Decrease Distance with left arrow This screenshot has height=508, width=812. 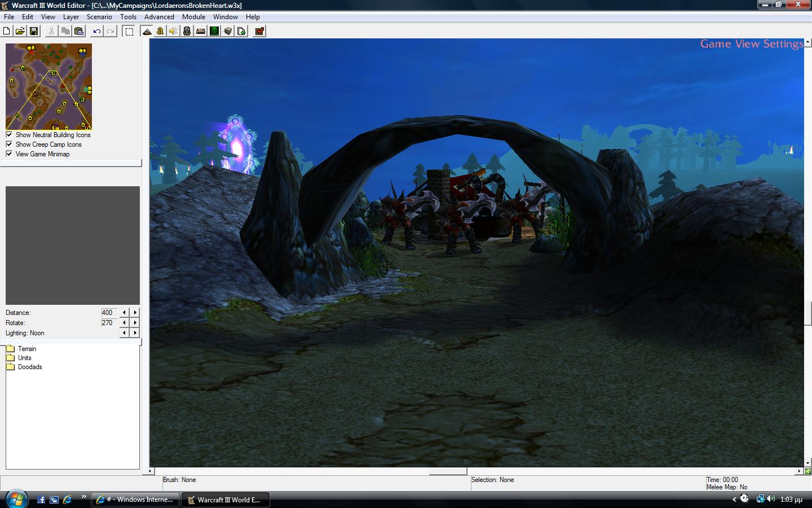pos(125,312)
